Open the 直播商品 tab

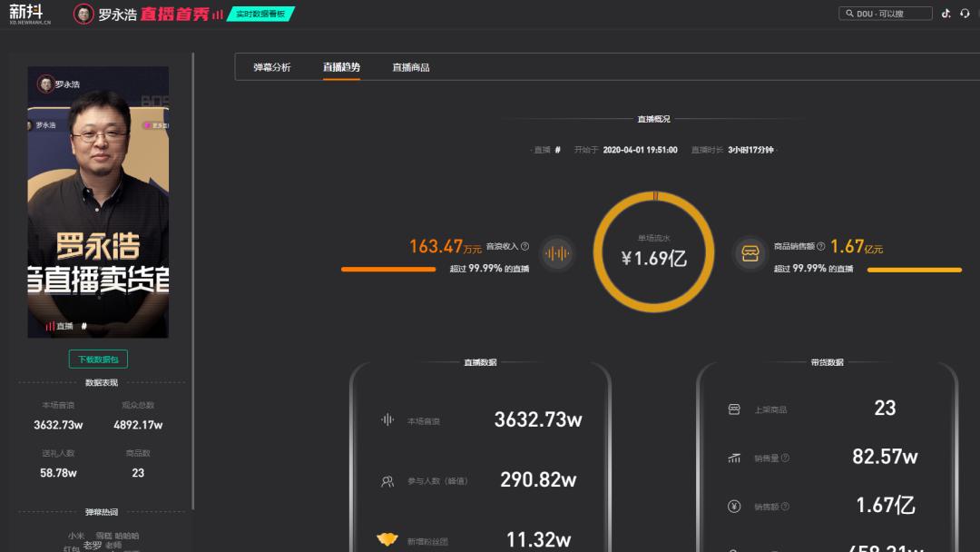[411, 67]
